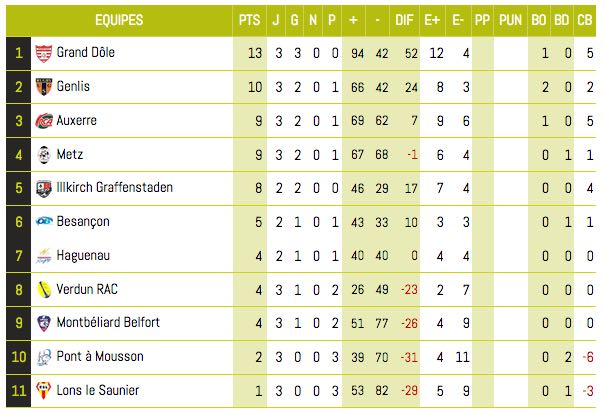The height and width of the screenshot is (420, 605).
Task: Select the Haguenau club logo
Action: pos(44,255)
